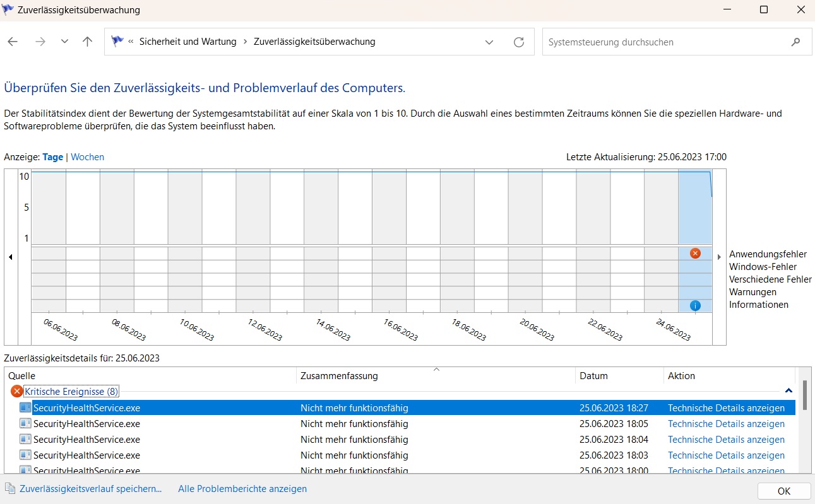
Task: Open Alle Problemberichte anzeigen
Action: point(242,489)
